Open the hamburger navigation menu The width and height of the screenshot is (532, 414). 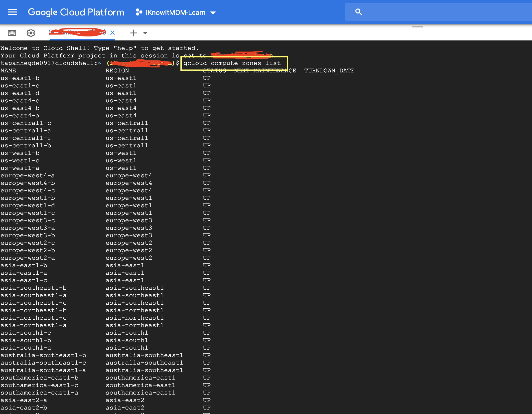coord(12,12)
